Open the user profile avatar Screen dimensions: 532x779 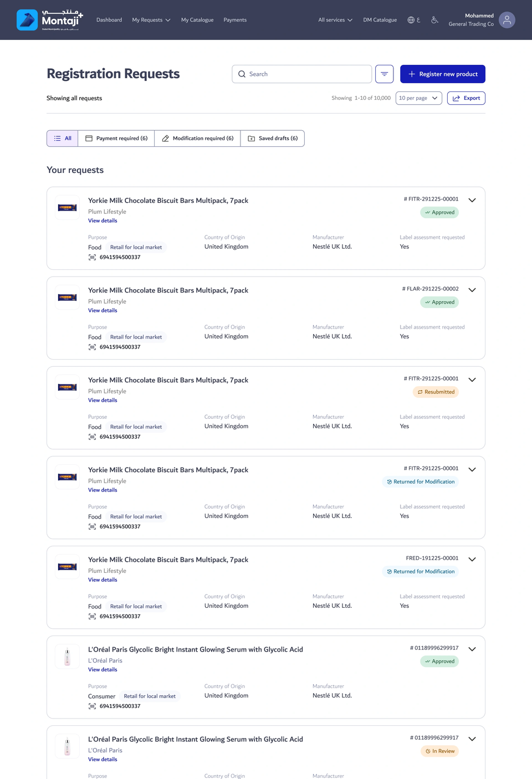[507, 20]
